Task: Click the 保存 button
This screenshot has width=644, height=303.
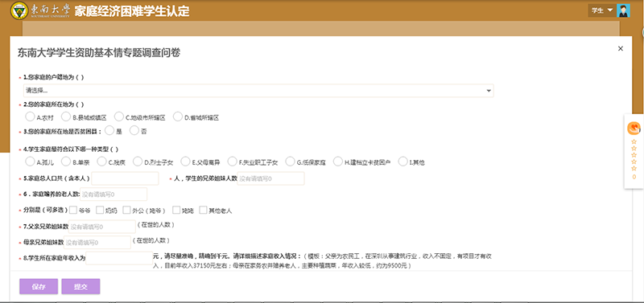Action: click(39, 287)
